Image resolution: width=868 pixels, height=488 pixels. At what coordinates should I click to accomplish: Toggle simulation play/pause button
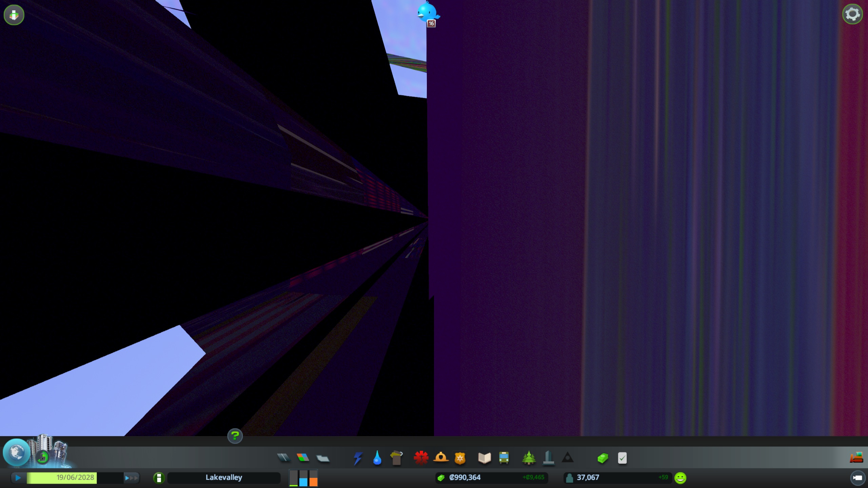click(18, 478)
